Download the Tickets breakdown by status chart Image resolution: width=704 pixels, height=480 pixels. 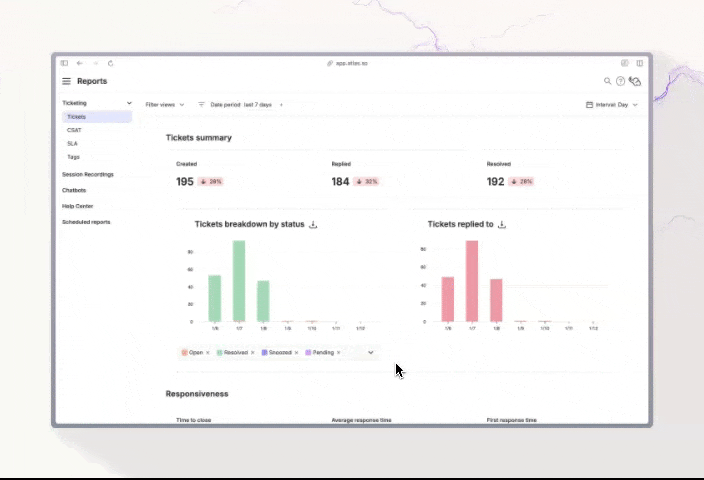pyautogui.click(x=313, y=225)
